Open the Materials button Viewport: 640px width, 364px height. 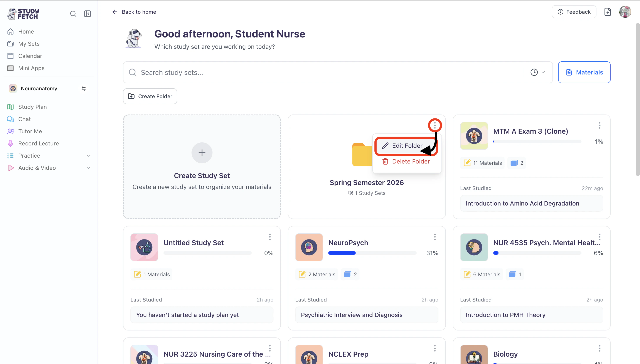(584, 72)
